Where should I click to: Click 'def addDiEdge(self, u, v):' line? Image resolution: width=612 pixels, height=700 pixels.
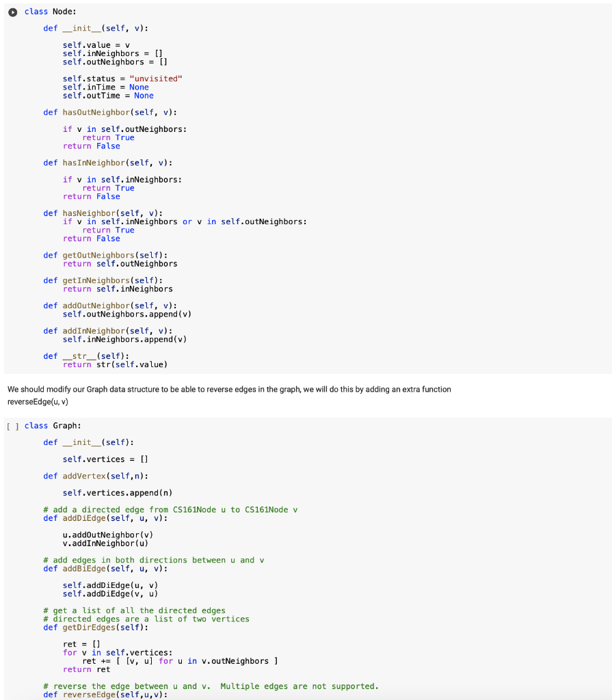(x=105, y=518)
